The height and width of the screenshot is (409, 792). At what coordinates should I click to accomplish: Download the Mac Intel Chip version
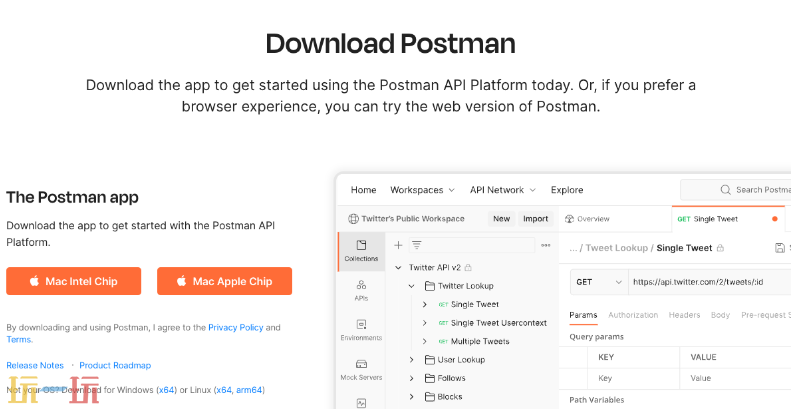[74, 281]
